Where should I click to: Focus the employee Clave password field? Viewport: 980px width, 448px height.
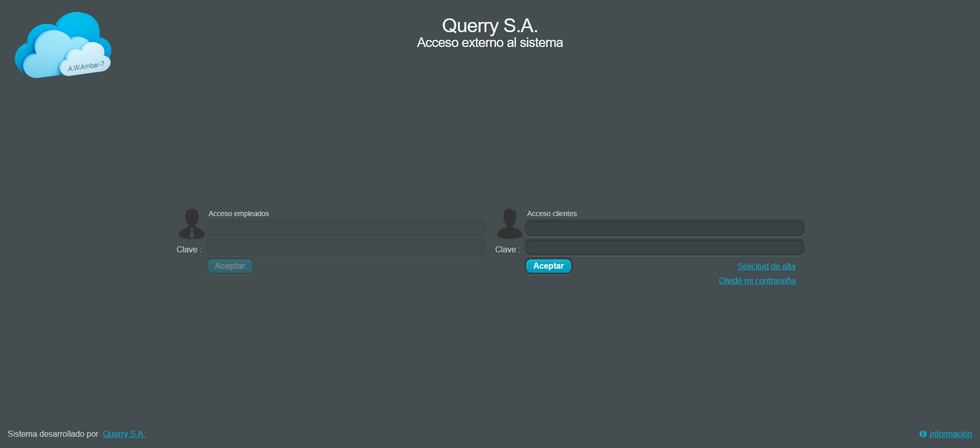346,248
